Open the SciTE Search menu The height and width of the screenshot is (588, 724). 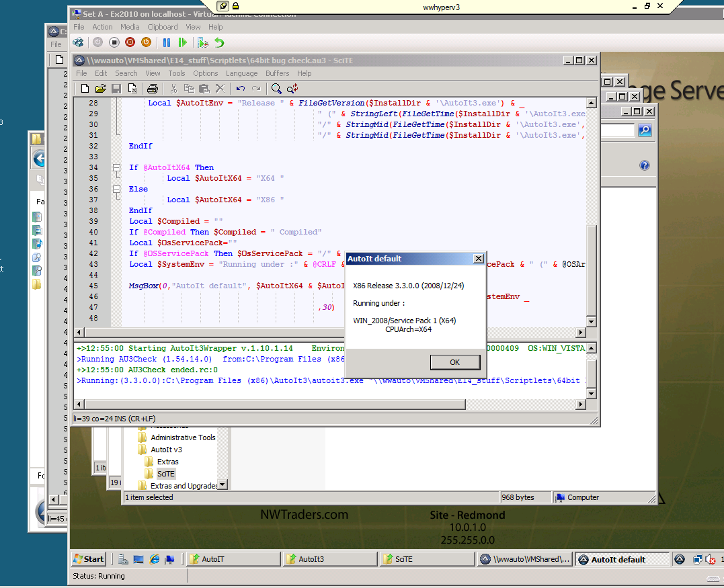pos(126,73)
